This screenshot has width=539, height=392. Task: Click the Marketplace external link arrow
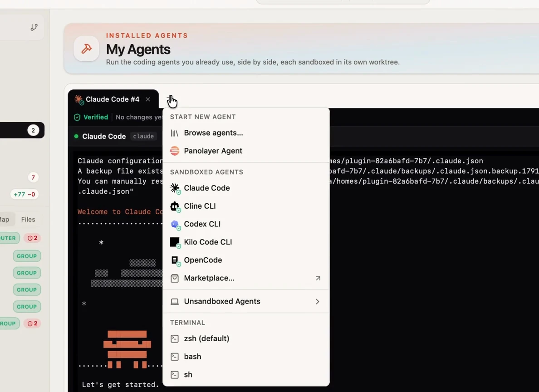coord(318,278)
